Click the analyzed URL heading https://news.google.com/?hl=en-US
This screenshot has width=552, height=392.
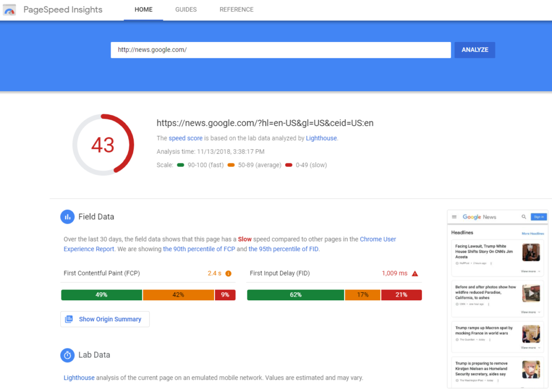pos(265,123)
